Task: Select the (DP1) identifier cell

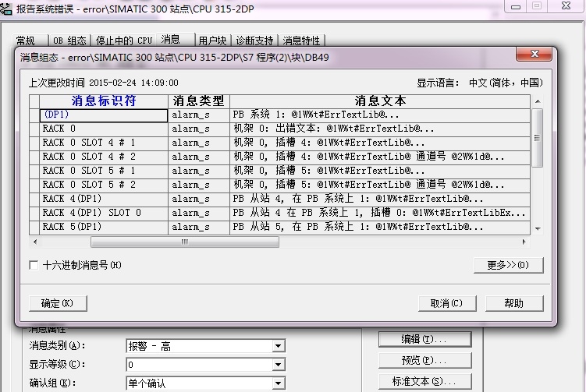Action: 104,115
